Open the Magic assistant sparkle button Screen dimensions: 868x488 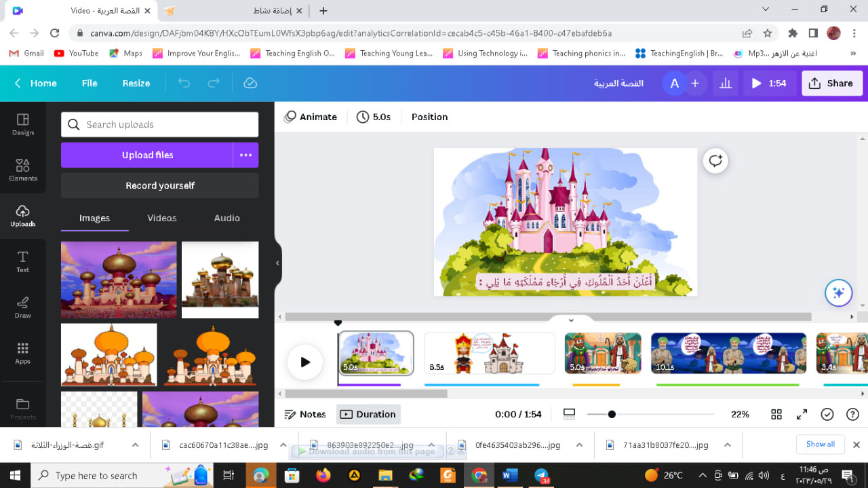click(x=838, y=293)
